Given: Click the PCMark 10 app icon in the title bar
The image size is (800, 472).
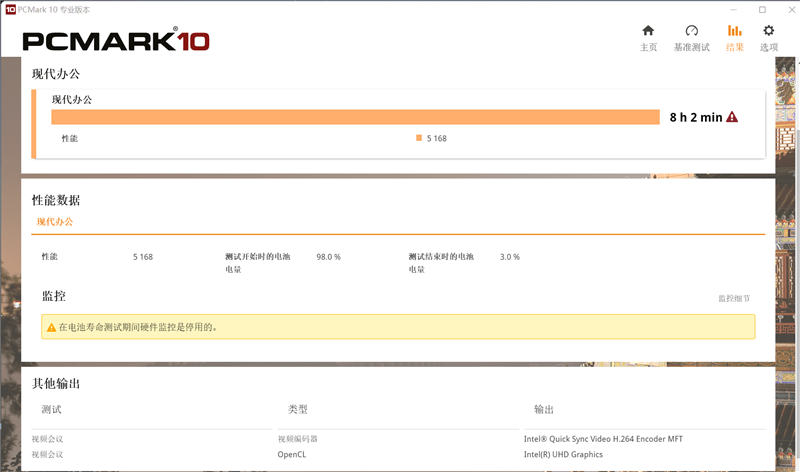Looking at the screenshot, I should 10,9.
